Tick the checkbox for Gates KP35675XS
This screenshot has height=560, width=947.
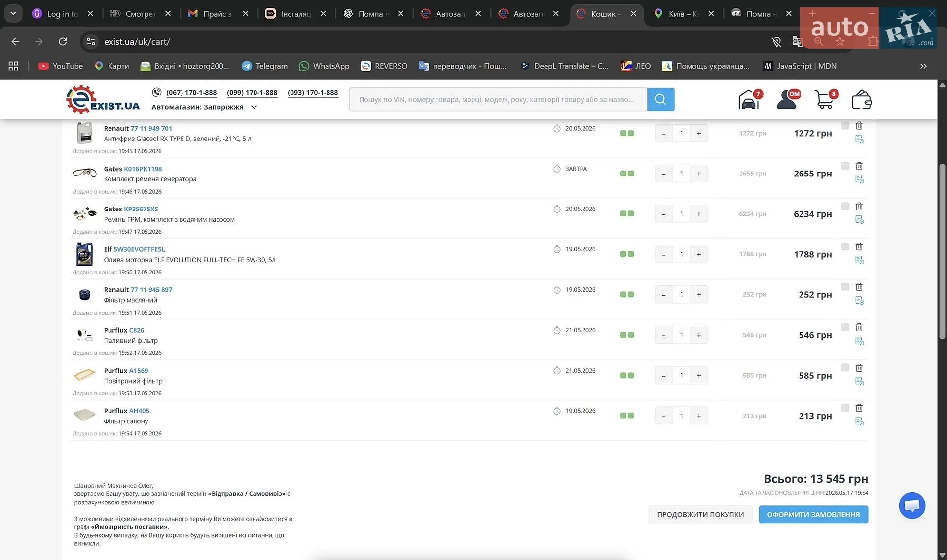click(845, 207)
